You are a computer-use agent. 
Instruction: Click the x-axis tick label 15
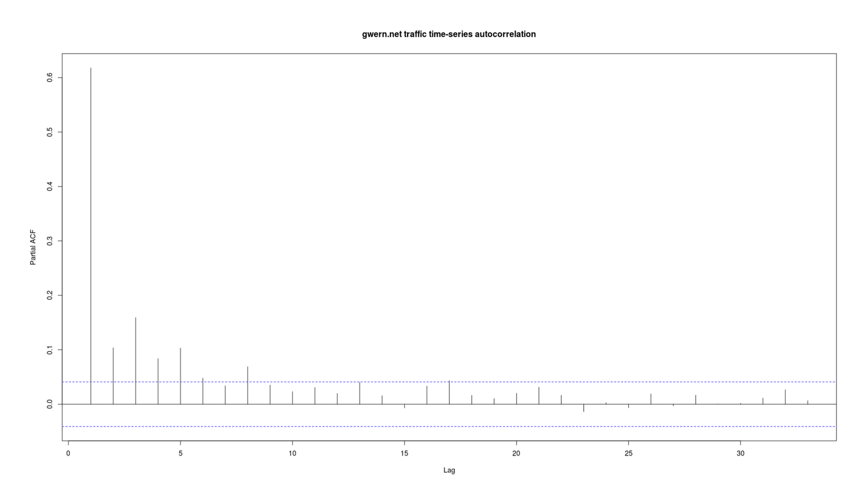click(404, 454)
